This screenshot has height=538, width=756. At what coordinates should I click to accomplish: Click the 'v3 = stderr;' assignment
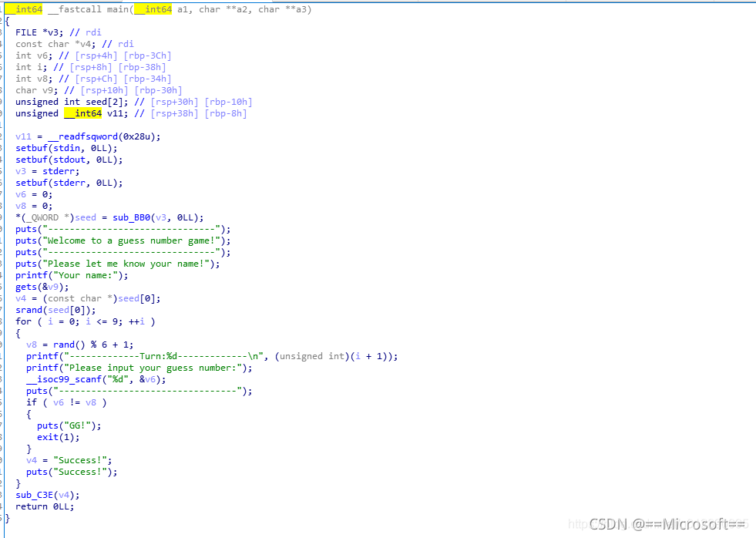[47, 171]
